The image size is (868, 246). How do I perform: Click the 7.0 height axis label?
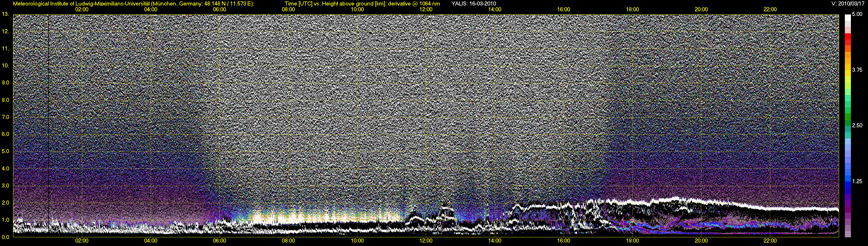coord(5,117)
